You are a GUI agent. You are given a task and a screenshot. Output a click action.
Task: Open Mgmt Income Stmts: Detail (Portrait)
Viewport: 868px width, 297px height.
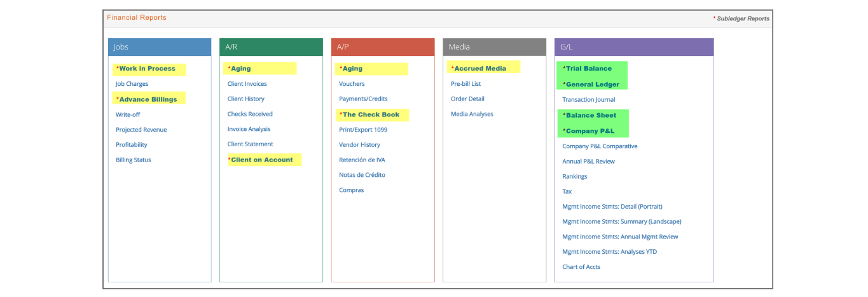pyautogui.click(x=612, y=207)
